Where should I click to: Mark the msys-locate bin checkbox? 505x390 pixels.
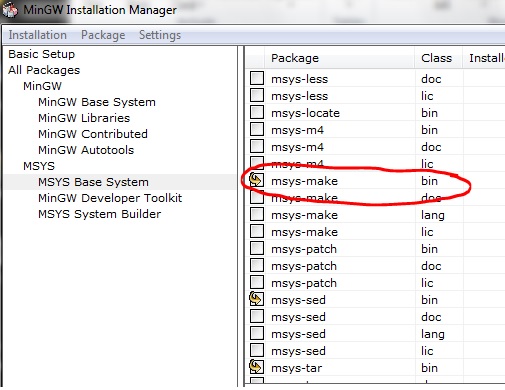click(x=257, y=112)
